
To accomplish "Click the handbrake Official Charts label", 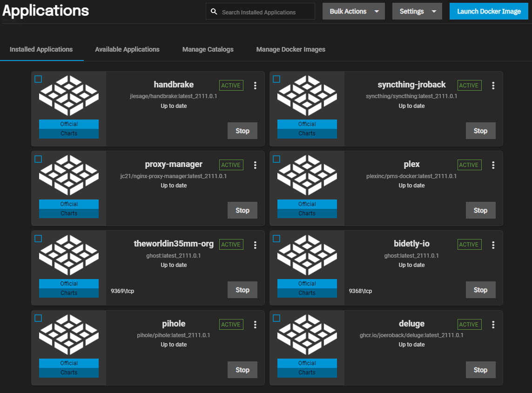I will pos(69,129).
